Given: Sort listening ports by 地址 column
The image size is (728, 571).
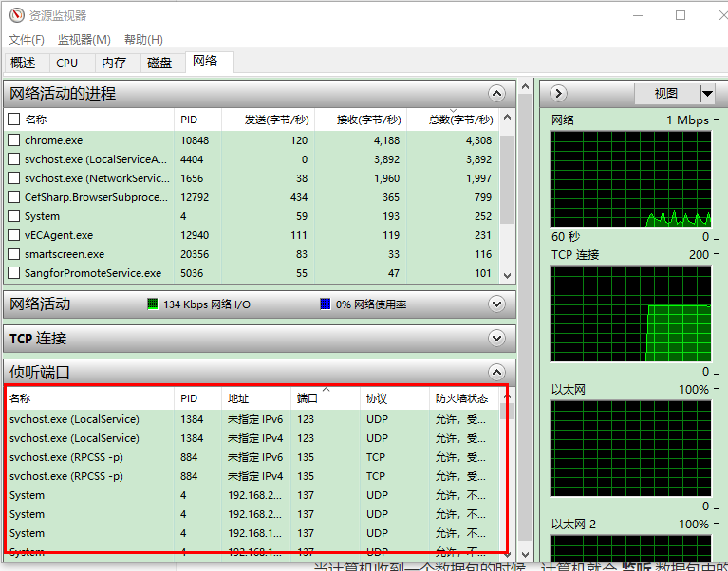Looking at the screenshot, I should point(256,398).
